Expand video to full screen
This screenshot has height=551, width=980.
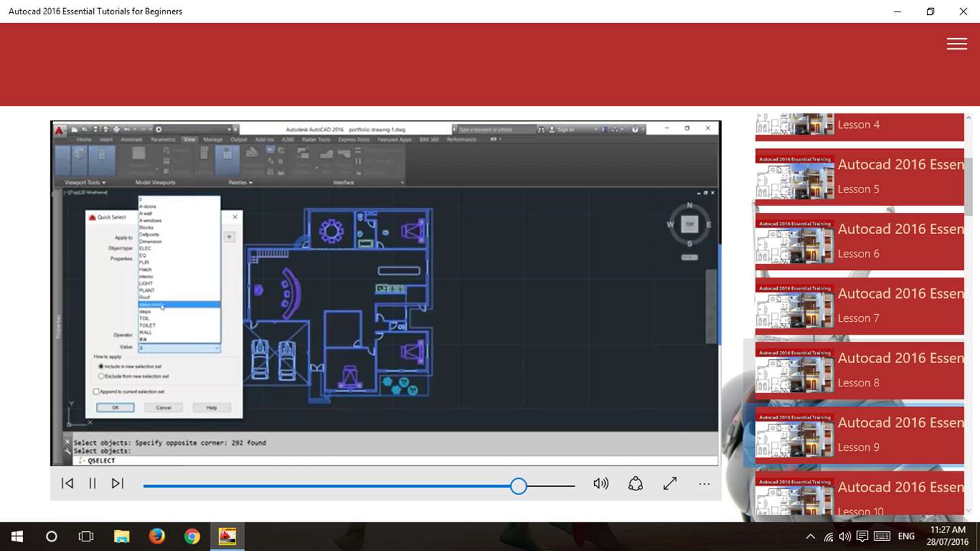[670, 484]
